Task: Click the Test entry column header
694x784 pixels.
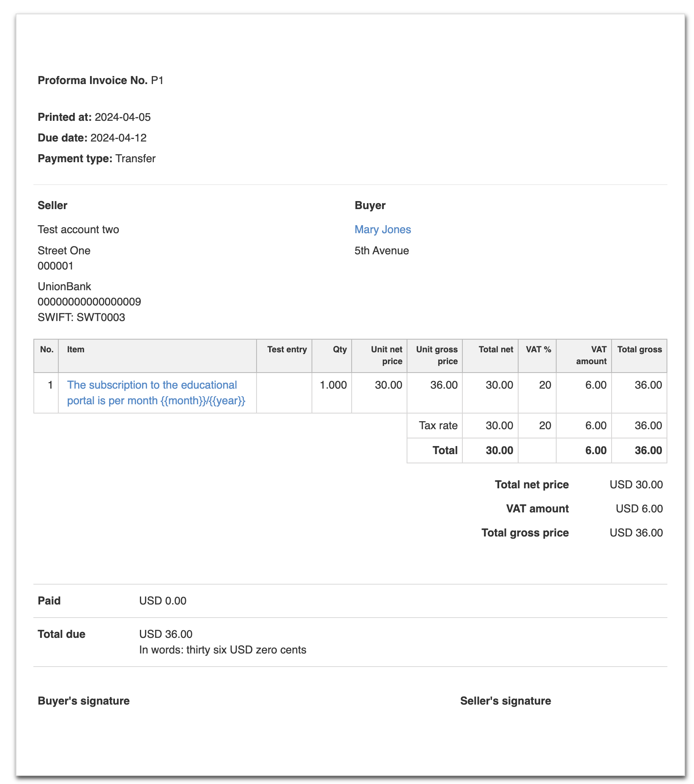Action: (x=287, y=349)
